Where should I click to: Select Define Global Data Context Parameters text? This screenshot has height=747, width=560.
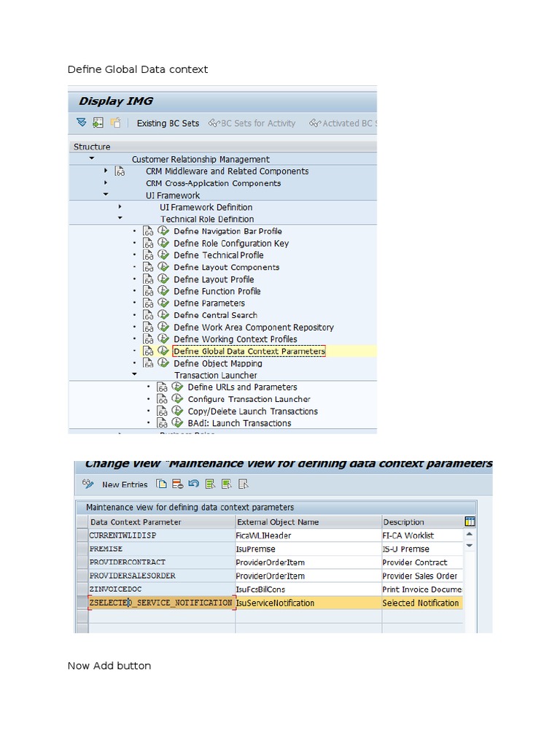pyautogui.click(x=249, y=351)
